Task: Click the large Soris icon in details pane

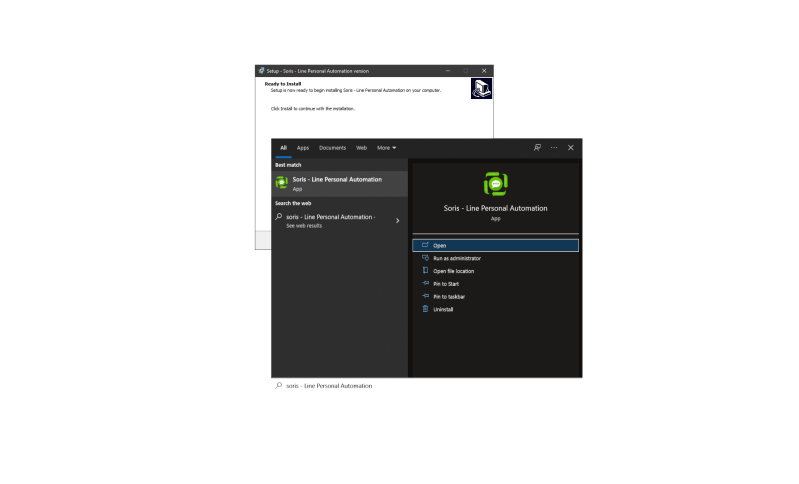Action: (495, 184)
